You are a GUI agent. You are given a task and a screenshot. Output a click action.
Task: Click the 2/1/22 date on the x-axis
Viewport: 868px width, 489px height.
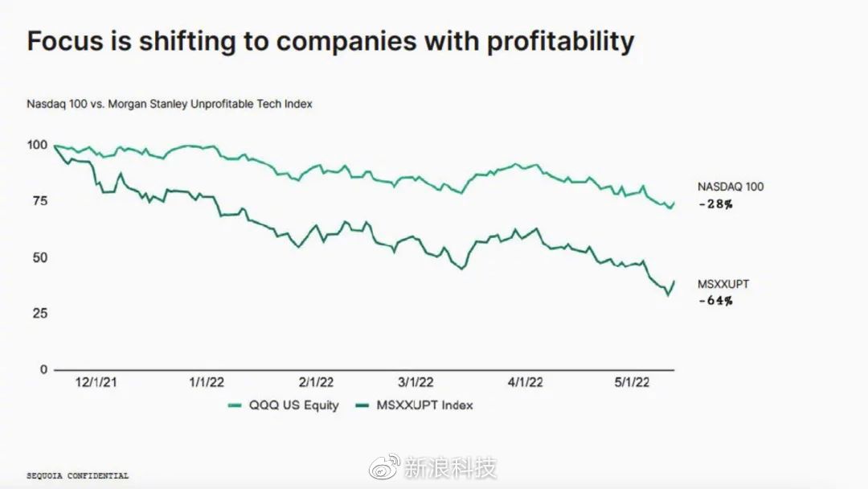coord(315,383)
